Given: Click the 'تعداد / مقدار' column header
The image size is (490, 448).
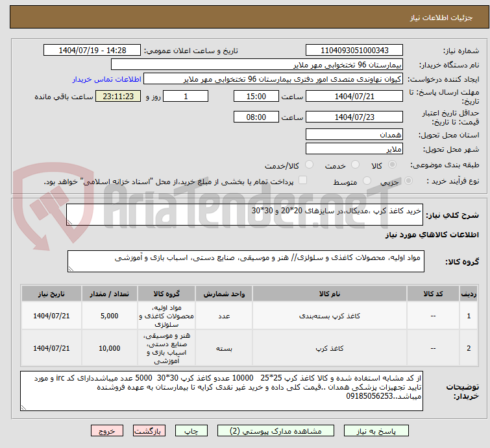Looking at the screenshot, I should pos(110,294).
